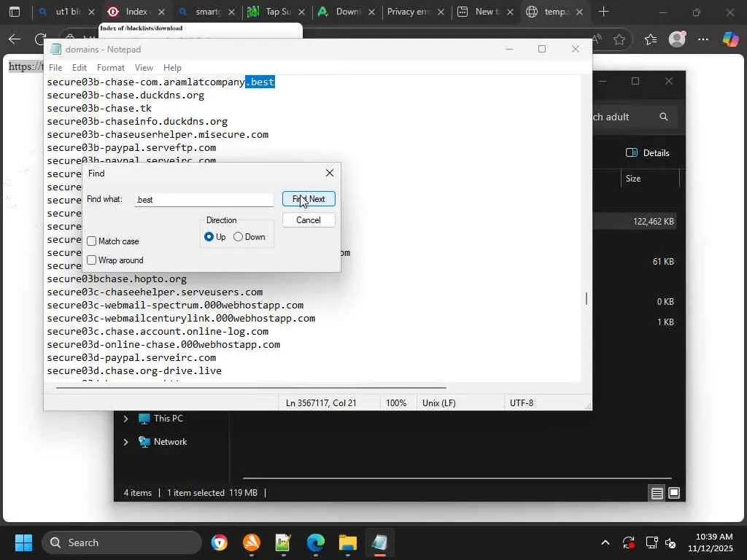This screenshot has width=747, height=560.
Task: Open the Copilot icon in browser
Action: (730, 39)
